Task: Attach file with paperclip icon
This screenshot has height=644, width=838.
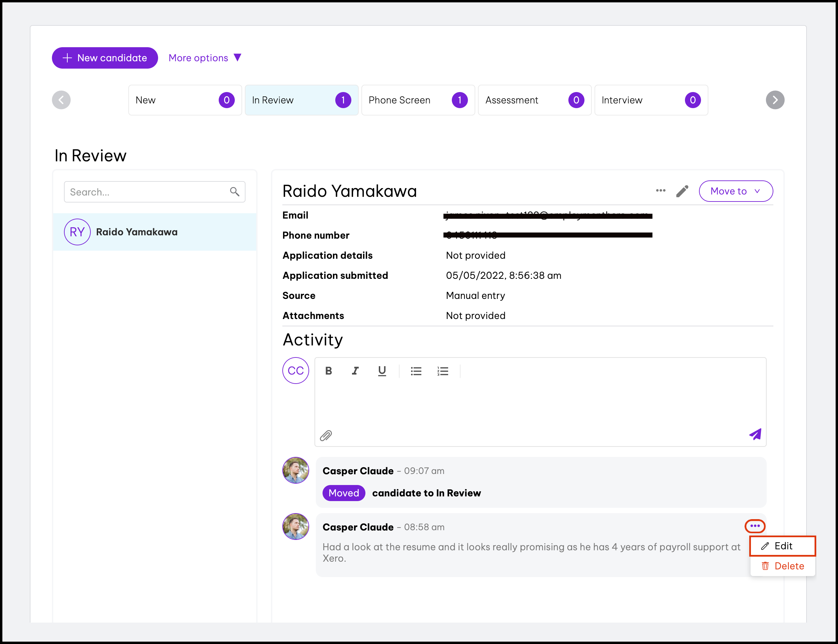Action: click(x=326, y=435)
